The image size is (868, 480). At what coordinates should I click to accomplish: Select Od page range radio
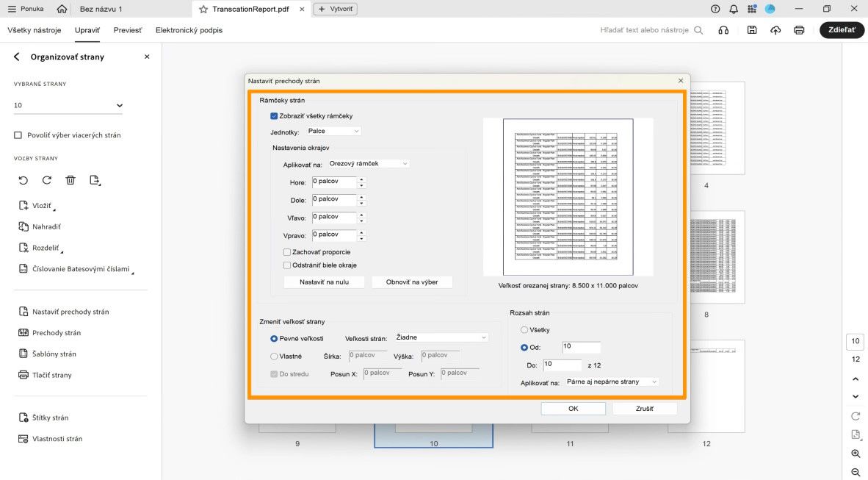(x=524, y=348)
